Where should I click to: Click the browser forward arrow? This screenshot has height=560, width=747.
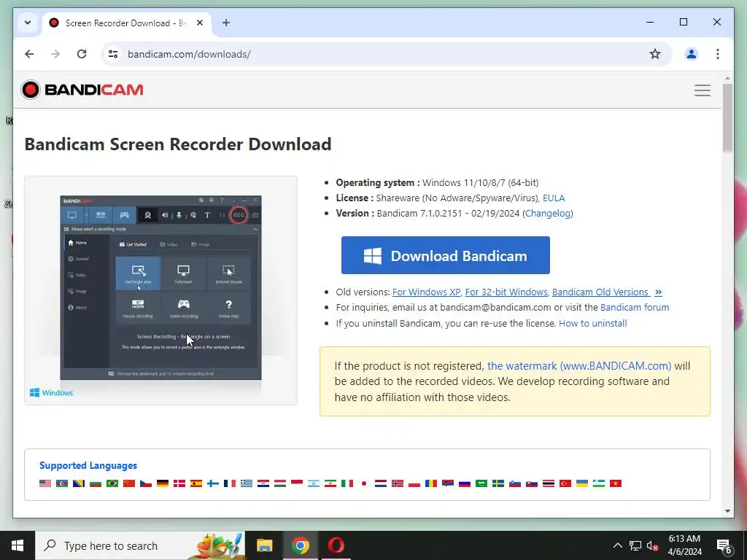coord(55,54)
